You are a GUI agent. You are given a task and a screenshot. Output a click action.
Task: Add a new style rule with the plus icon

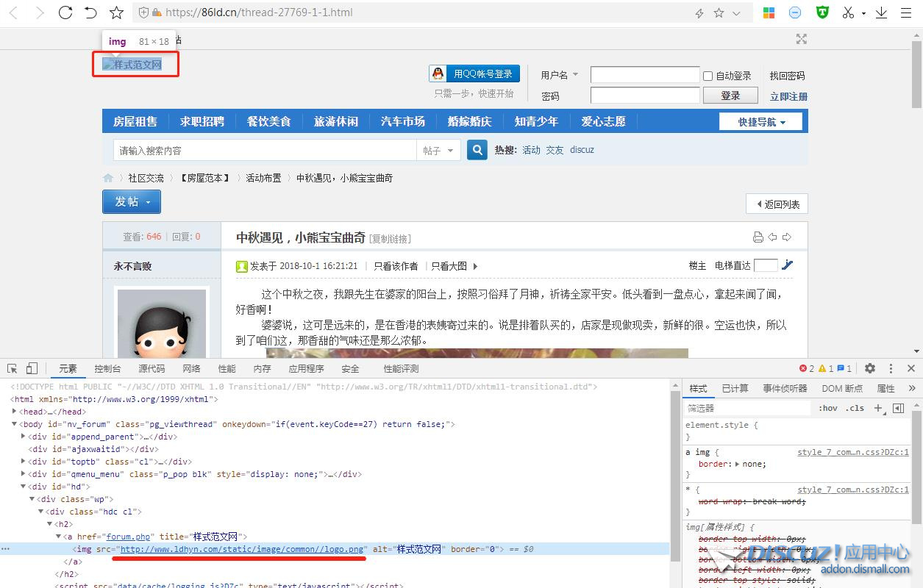[878, 408]
